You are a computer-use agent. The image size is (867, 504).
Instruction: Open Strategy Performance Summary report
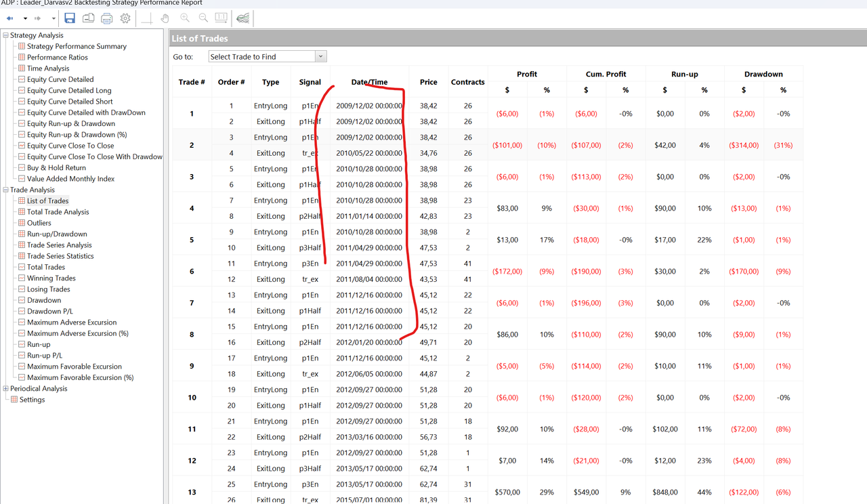point(77,46)
